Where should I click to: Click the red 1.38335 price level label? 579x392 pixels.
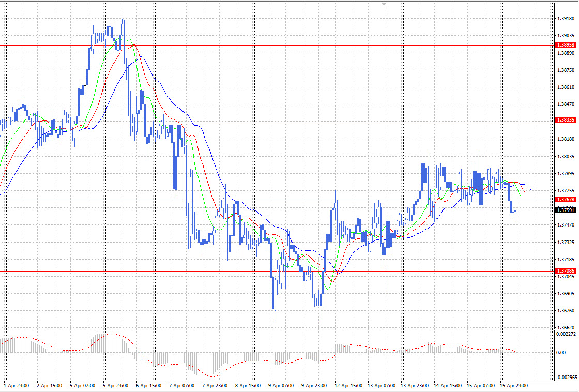[566, 120]
